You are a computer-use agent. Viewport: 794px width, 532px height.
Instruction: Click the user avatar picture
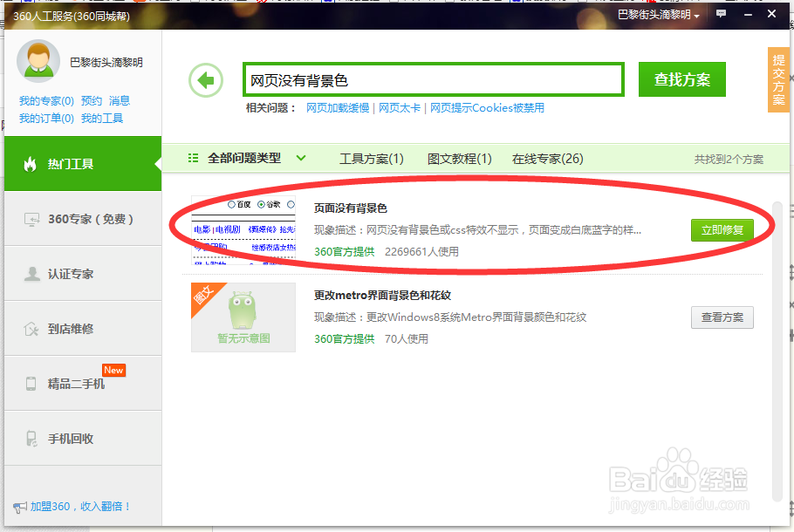[x=38, y=61]
